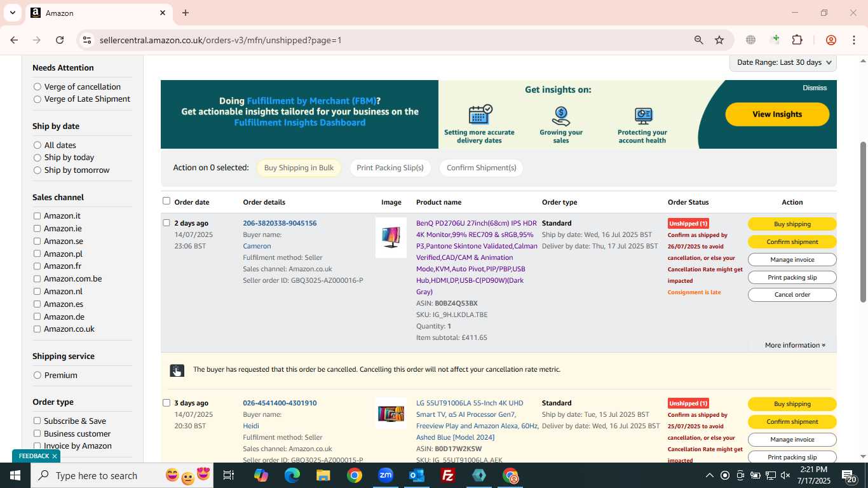Open Task View on the taskbar

[229, 475]
